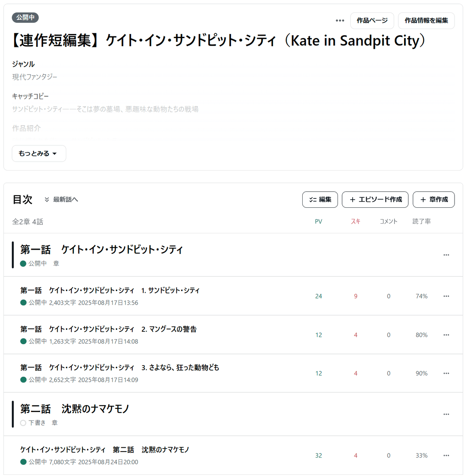Open the ellipsis menu for episode 3. さよなら、狂った動物ども

(x=446, y=373)
